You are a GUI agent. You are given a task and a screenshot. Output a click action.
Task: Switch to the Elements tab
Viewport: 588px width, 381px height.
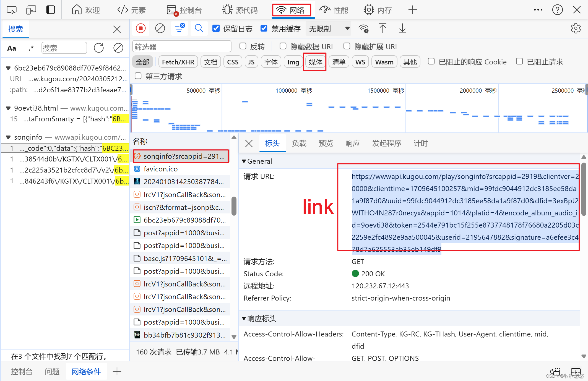(131, 10)
